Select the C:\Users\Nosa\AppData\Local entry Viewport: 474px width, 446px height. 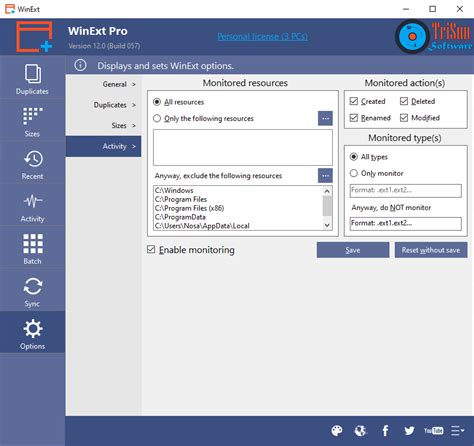[x=202, y=226]
